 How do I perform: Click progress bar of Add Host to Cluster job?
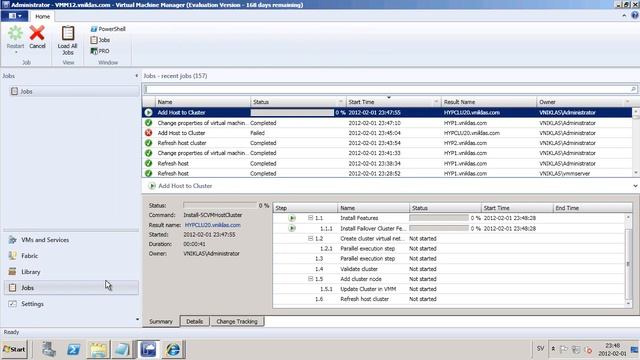tap(292, 112)
